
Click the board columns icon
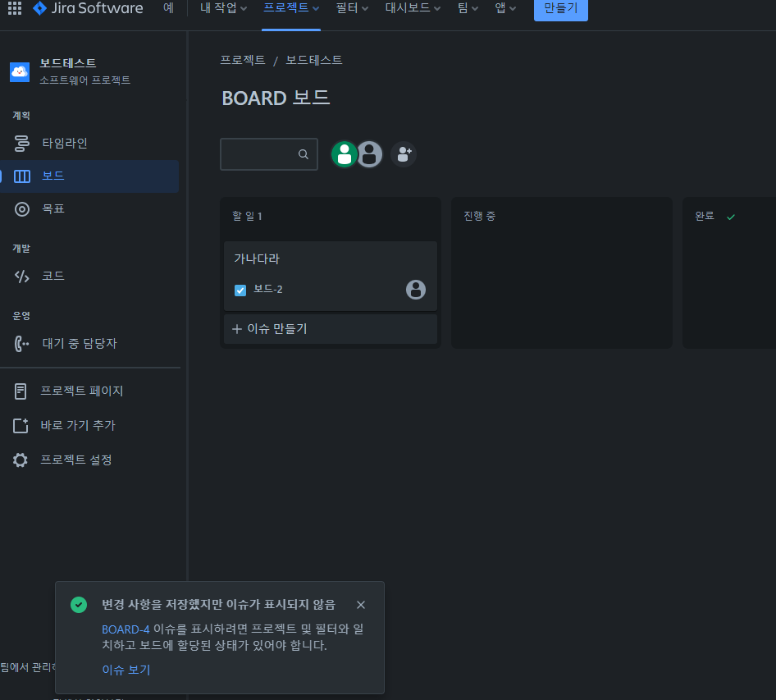[x=22, y=176]
